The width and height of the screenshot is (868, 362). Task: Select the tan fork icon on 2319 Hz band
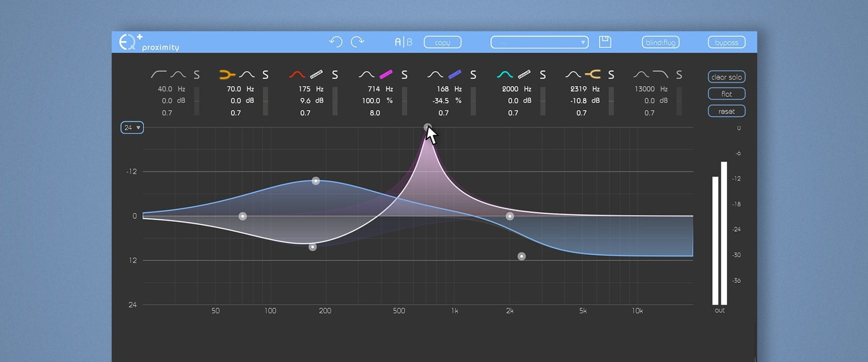click(x=593, y=74)
